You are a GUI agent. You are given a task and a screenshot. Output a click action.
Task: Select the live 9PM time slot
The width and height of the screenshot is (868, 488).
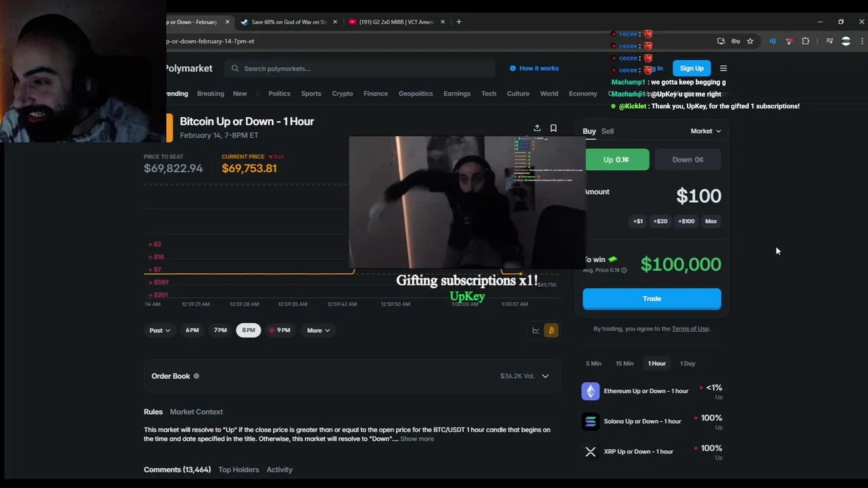[x=279, y=330]
